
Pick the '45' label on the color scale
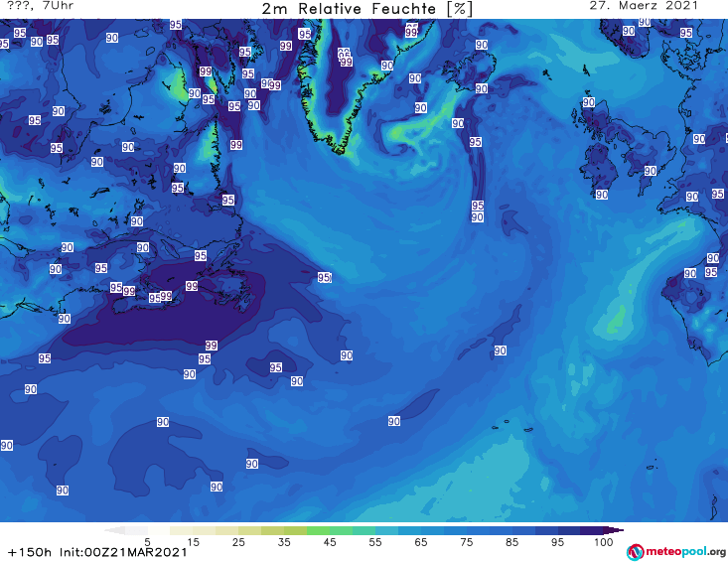click(330, 542)
